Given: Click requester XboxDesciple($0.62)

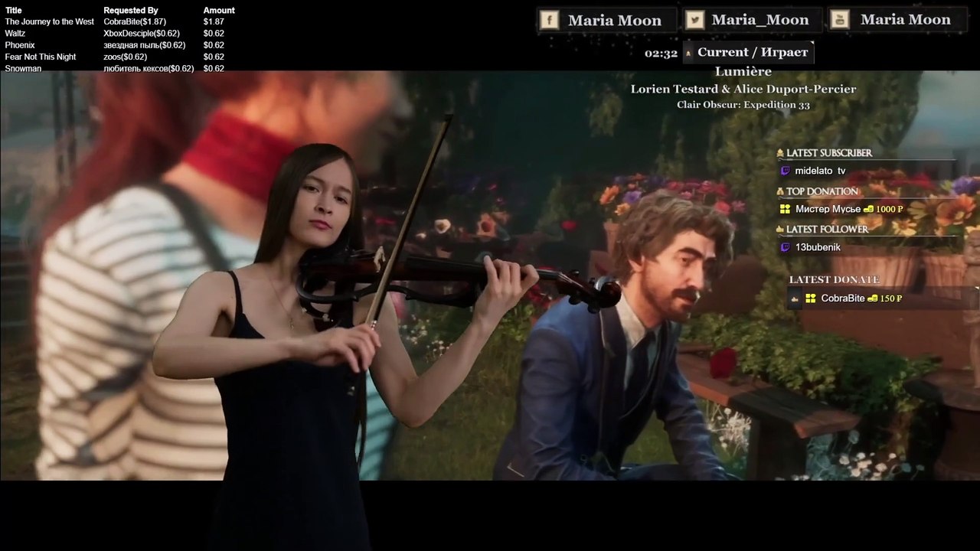Looking at the screenshot, I should (x=142, y=34).
